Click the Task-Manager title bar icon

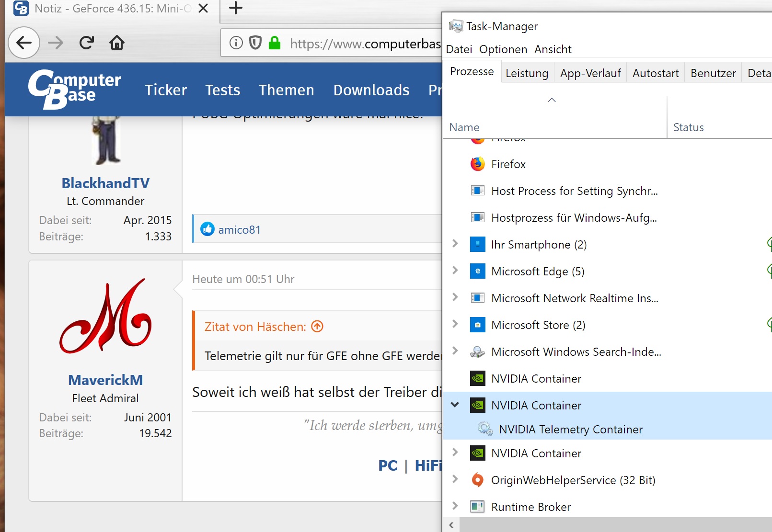coord(456,26)
